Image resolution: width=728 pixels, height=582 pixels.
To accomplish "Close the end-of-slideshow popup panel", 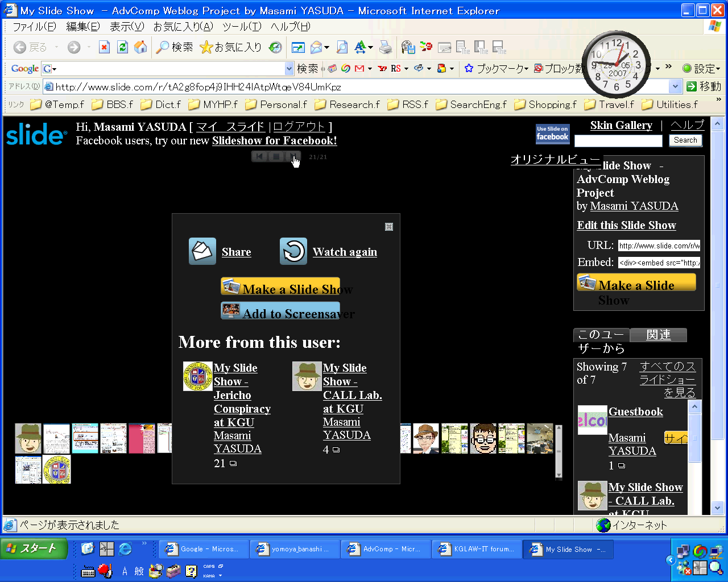I will [389, 227].
